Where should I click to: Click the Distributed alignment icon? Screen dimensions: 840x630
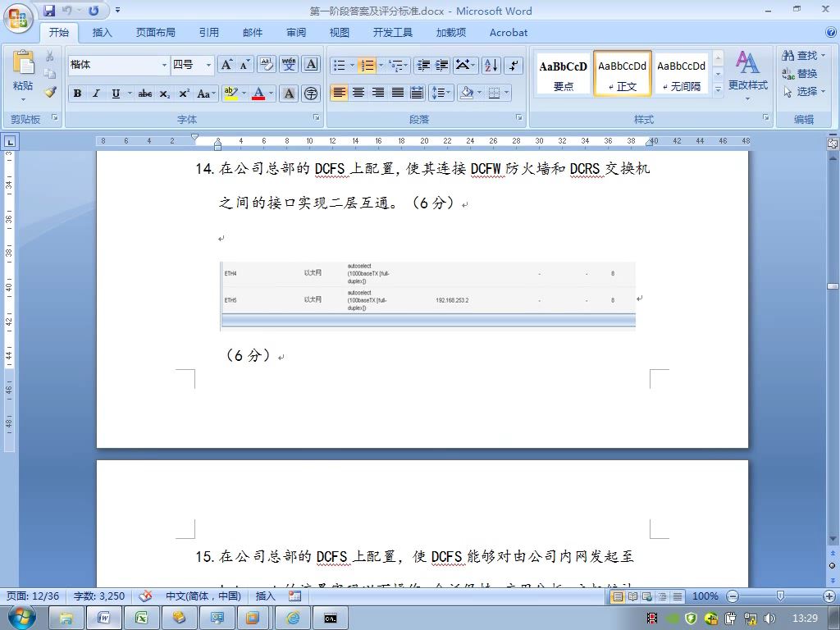(x=417, y=93)
